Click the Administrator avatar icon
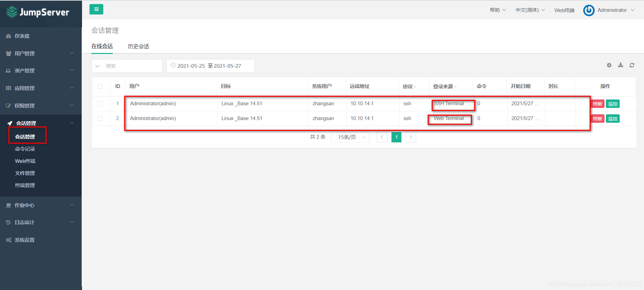Viewport: 644px width, 290px height. [x=589, y=10]
